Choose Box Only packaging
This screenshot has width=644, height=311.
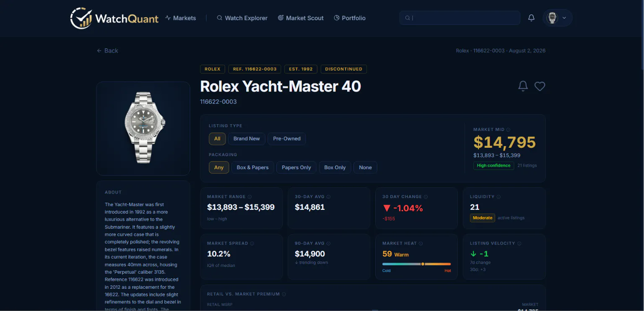coord(335,167)
